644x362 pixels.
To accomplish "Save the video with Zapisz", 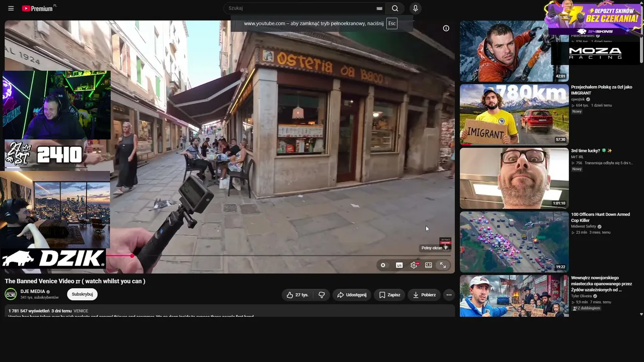I will pyautogui.click(x=389, y=295).
